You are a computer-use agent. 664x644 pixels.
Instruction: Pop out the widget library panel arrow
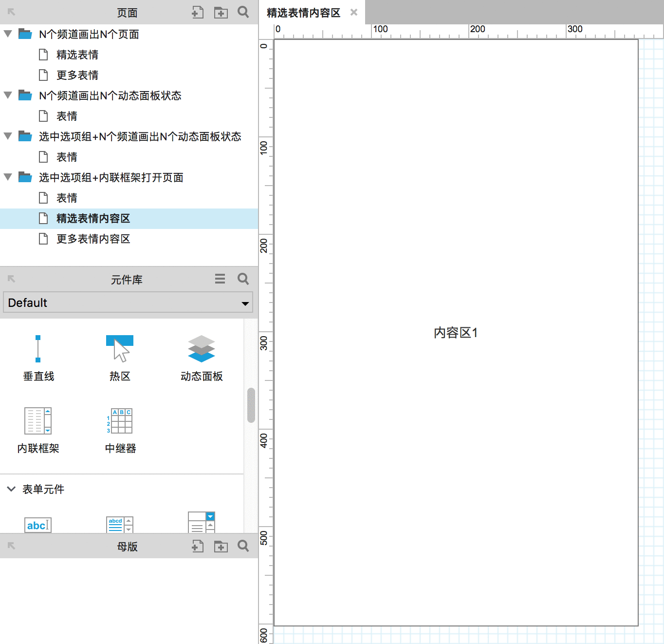[x=11, y=279]
